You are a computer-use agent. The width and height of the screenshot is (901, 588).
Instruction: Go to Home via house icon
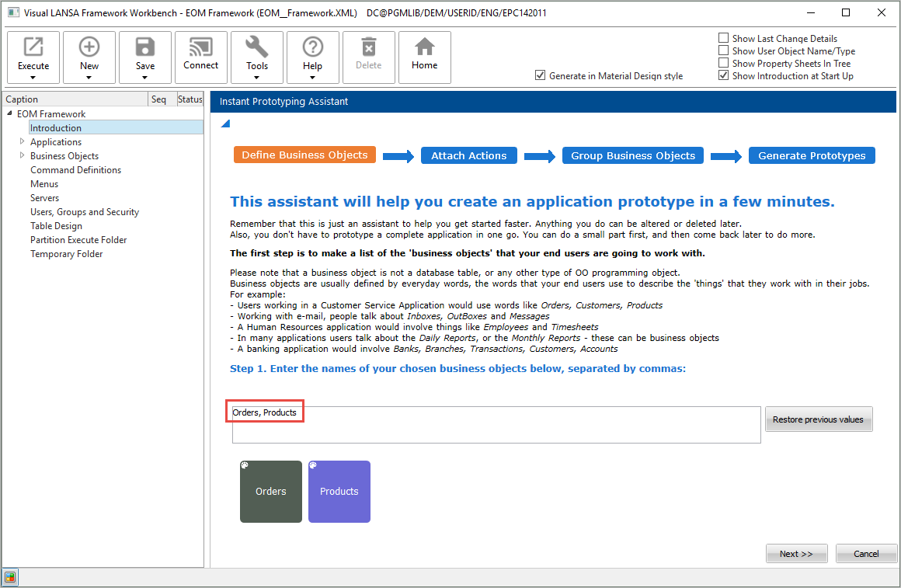(x=425, y=47)
